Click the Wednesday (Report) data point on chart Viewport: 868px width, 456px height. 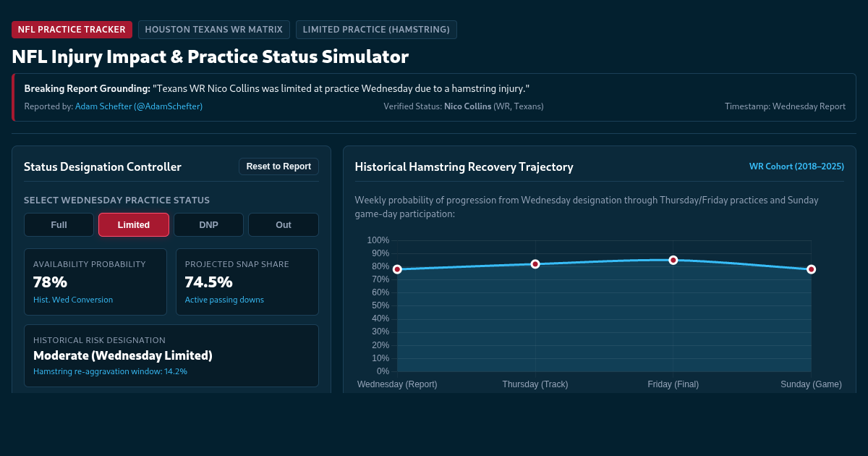(397, 269)
